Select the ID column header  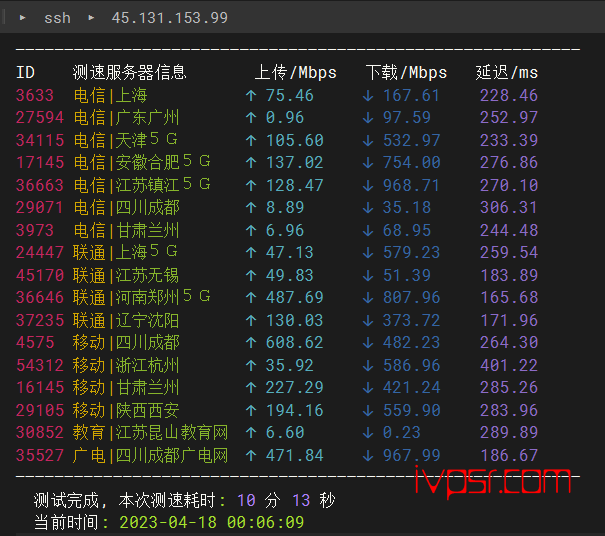pos(25,73)
